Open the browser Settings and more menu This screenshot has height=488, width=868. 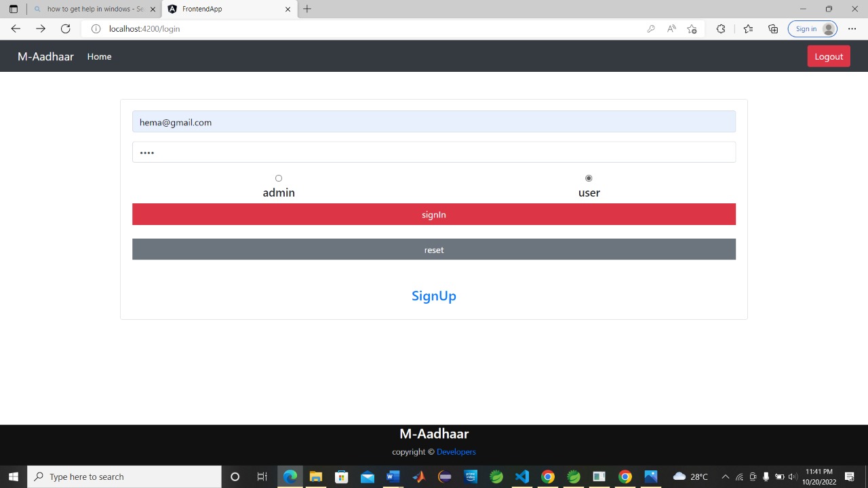pyautogui.click(x=852, y=28)
